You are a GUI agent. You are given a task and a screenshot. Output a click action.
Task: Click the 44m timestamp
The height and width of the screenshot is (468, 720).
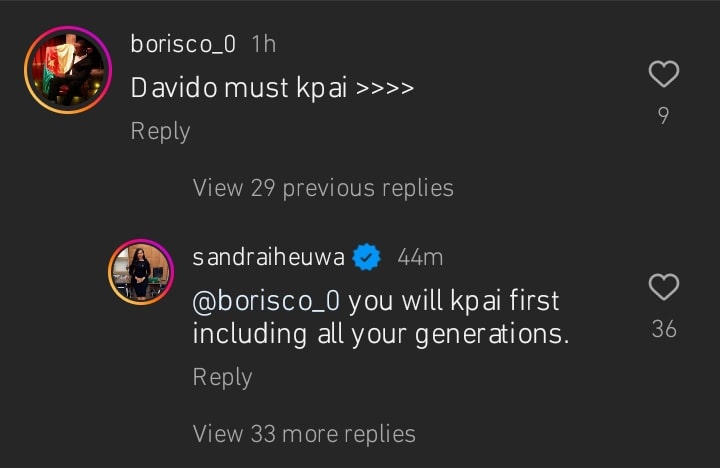point(420,257)
